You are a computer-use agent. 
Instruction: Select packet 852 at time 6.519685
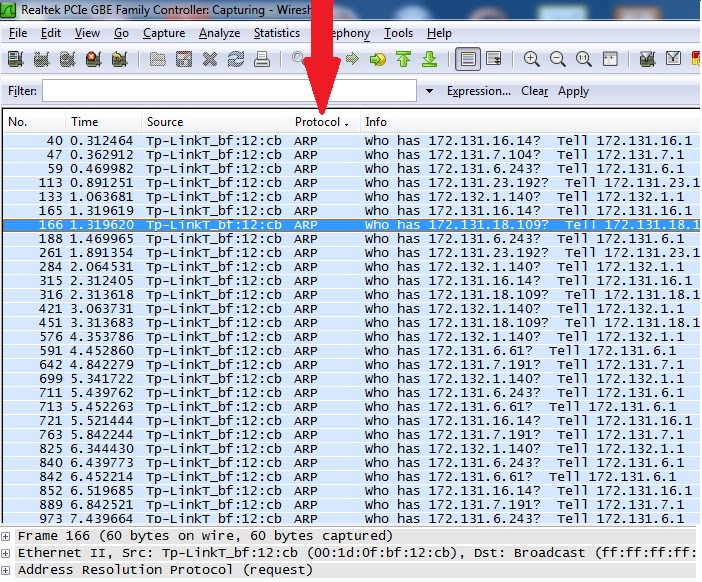(x=351, y=491)
